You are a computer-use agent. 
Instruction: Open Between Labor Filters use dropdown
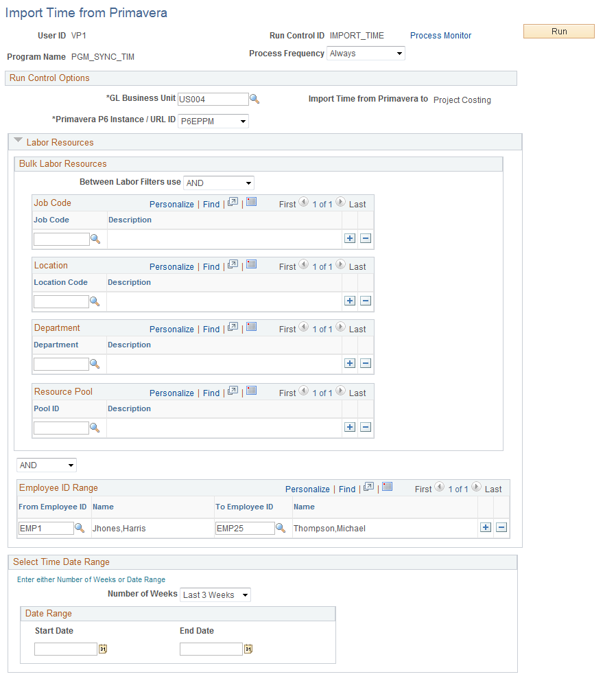(219, 183)
